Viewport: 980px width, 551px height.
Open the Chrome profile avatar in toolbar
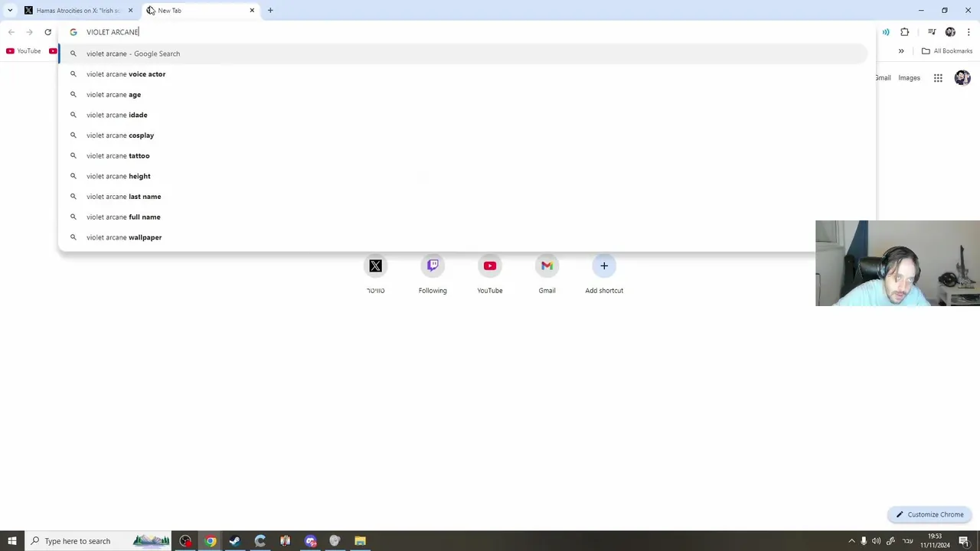950,32
